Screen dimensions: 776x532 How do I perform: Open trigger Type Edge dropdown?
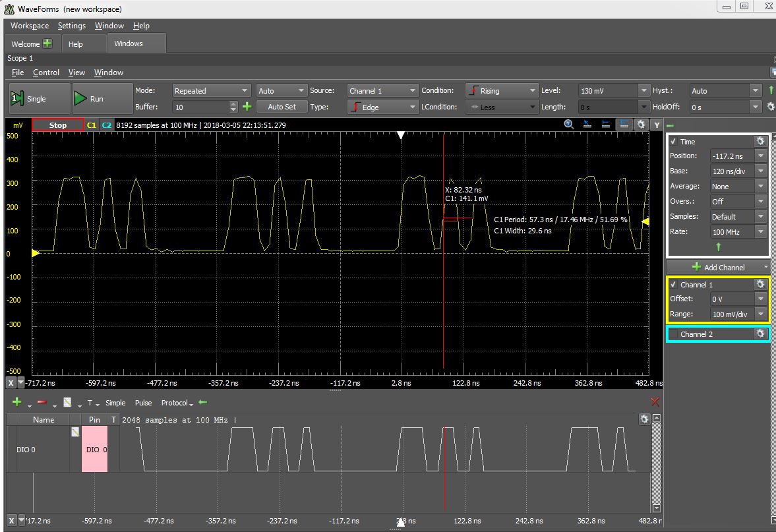point(382,107)
